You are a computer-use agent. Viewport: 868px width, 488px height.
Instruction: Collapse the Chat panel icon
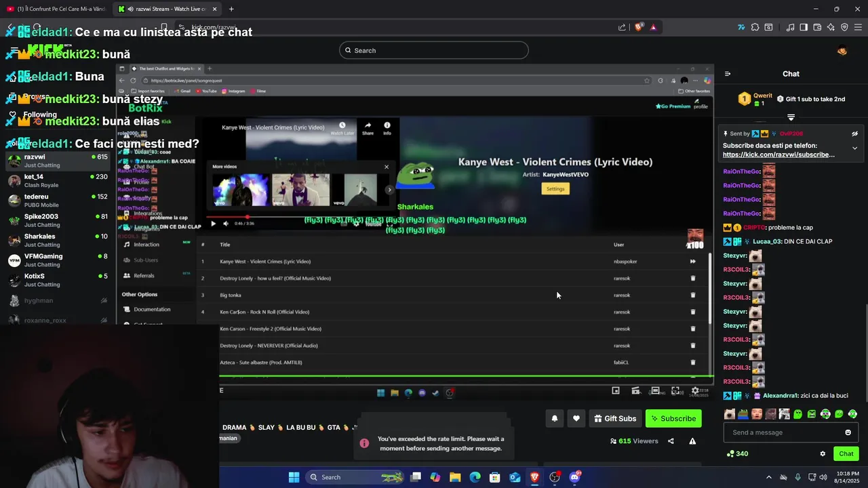coord(728,74)
